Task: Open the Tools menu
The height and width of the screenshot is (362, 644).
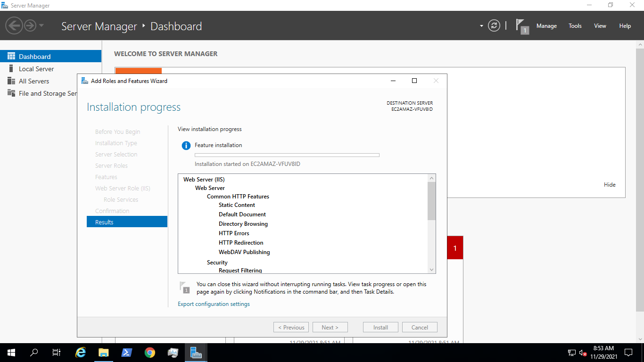Action: pyautogui.click(x=575, y=25)
